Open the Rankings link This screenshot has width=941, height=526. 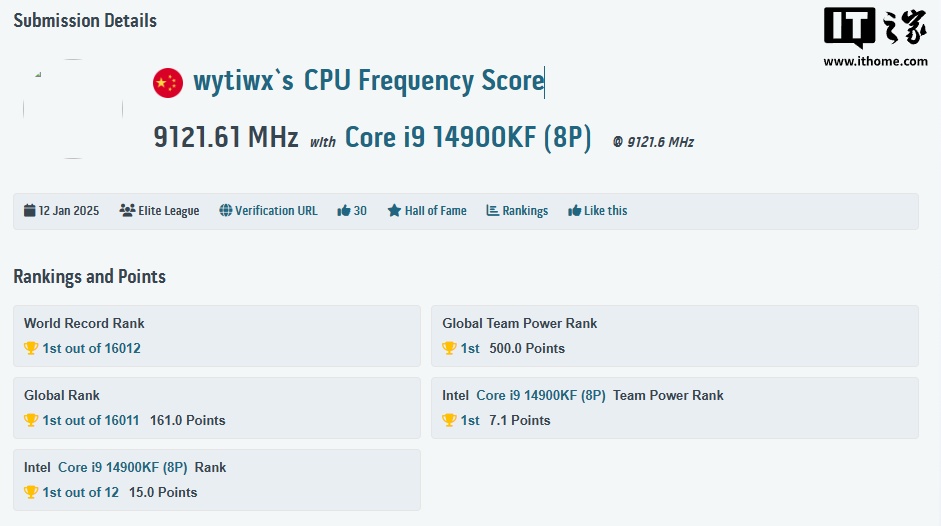pyautogui.click(x=525, y=211)
